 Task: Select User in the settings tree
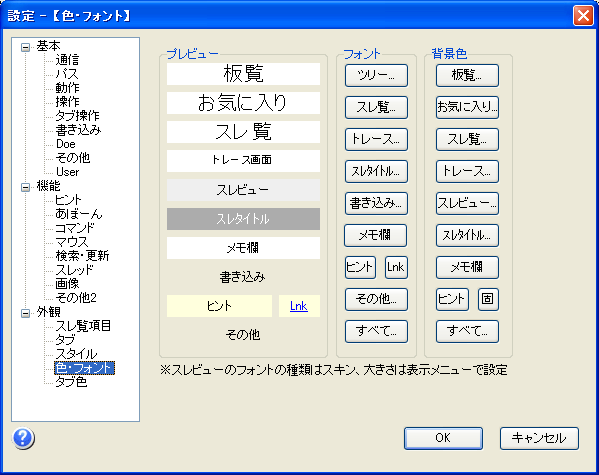[67, 172]
